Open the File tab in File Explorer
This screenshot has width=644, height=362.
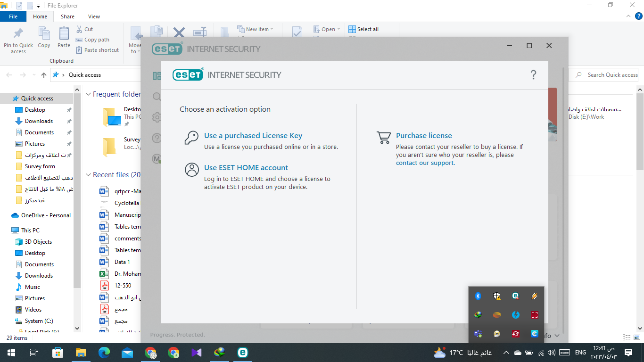point(13,16)
